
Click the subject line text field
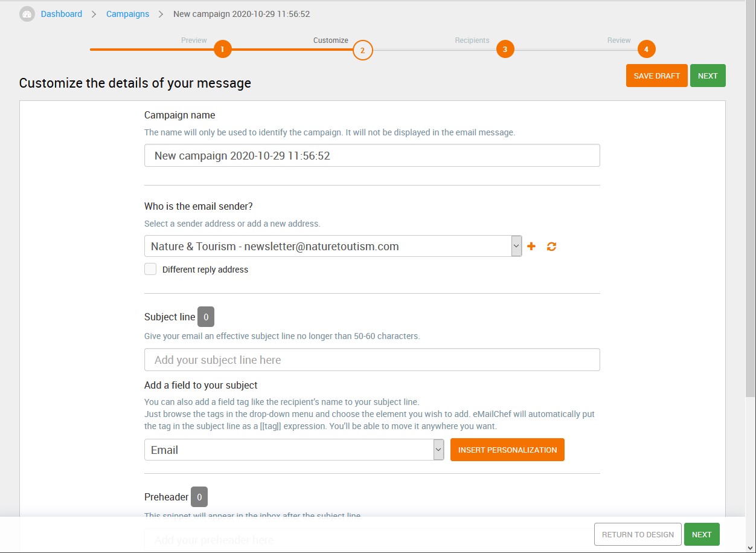pos(372,360)
